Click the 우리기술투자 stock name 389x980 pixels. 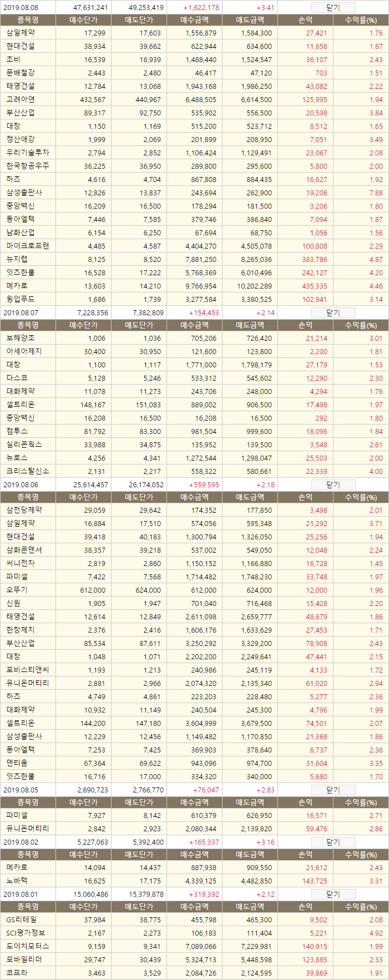pos(28,153)
